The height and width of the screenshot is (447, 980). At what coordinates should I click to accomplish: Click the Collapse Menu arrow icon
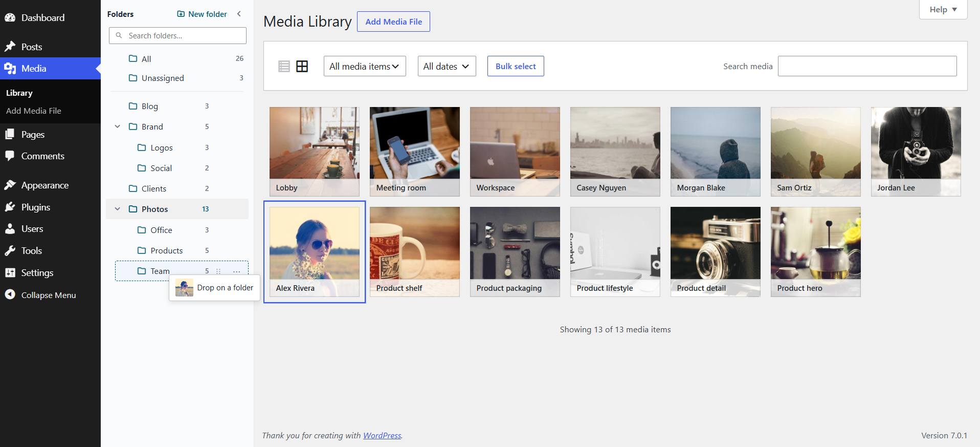point(10,294)
